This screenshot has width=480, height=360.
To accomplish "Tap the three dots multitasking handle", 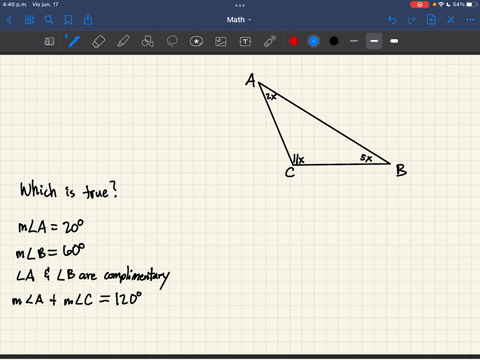I will pyautogui.click(x=240, y=5).
